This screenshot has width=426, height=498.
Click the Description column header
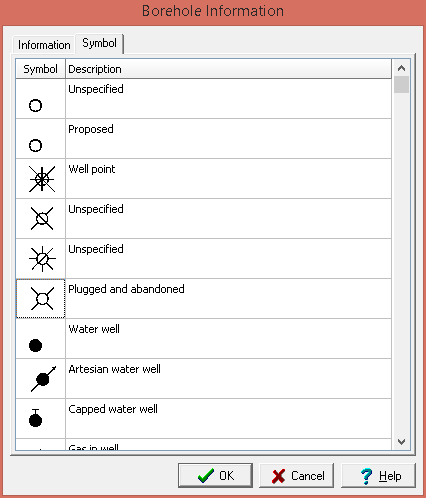coord(228,69)
